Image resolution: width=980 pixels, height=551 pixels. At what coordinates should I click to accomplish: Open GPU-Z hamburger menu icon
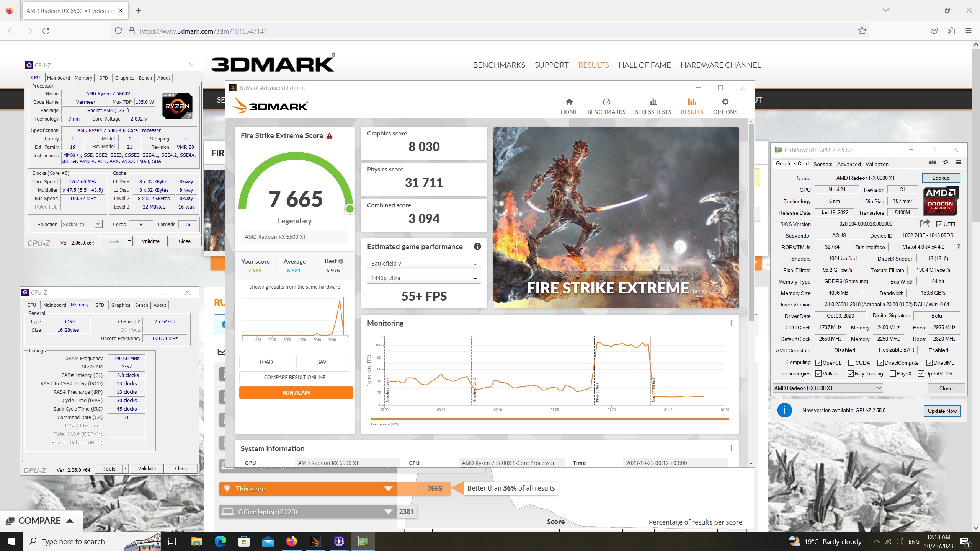[x=959, y=163]
